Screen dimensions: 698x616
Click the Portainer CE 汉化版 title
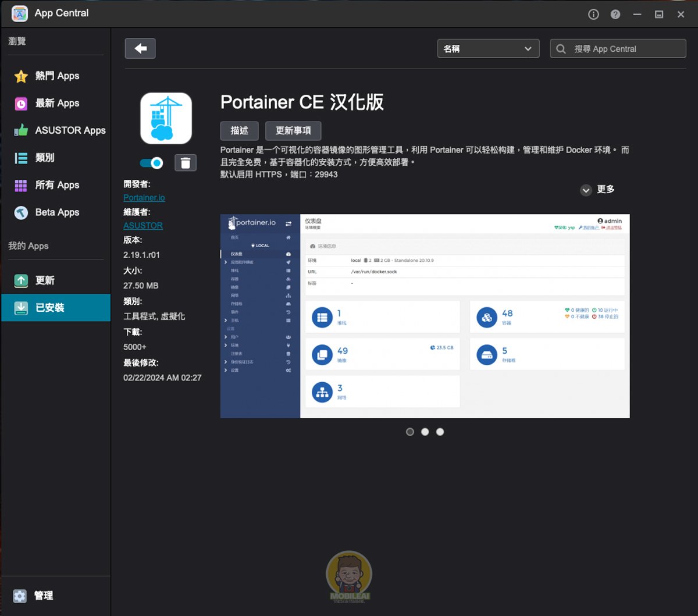point(302,102)
